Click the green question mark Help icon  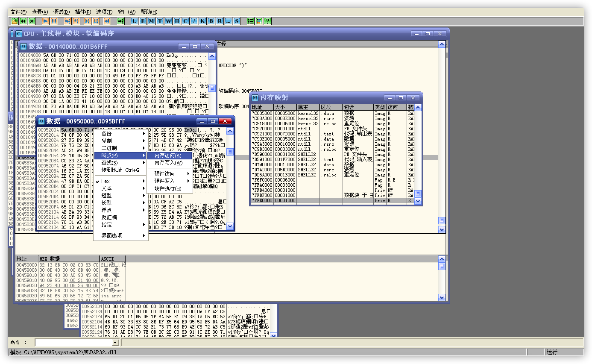[267, 21]
